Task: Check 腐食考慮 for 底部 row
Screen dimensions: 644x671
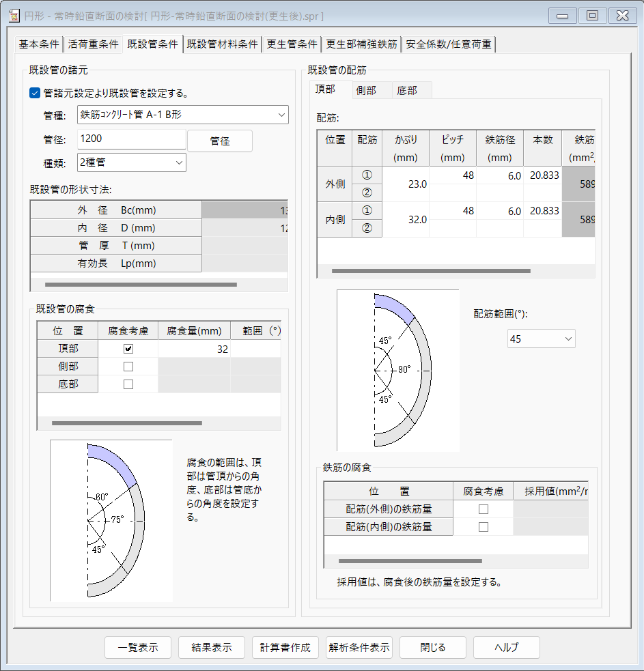Action: click(128, 384)
